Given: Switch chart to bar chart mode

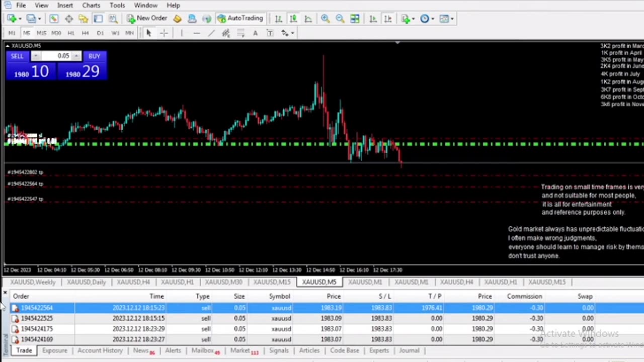Looking at the screenshot, I should tap(278, 19).
